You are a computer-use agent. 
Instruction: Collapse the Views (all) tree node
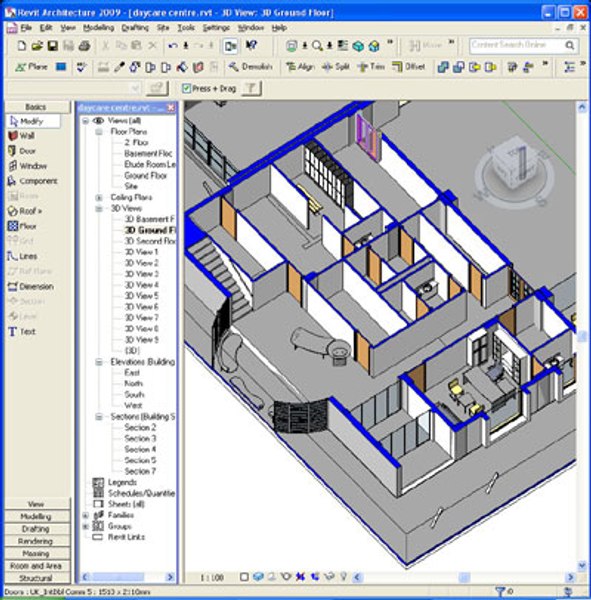tap(86, 121)
